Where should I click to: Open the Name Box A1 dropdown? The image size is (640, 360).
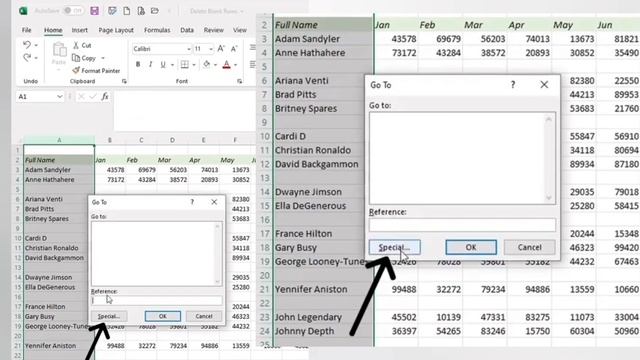[60, 96]
